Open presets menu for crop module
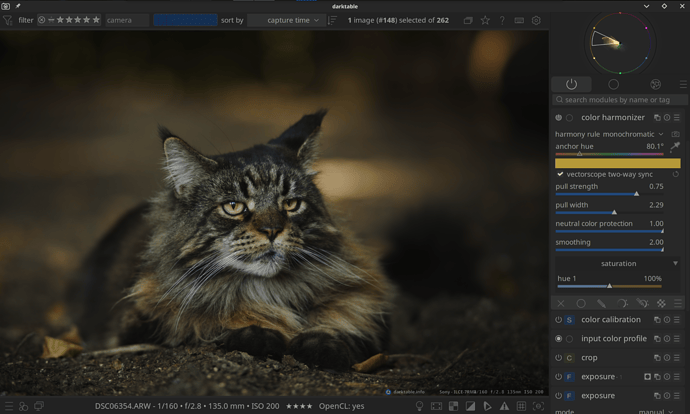 click(x=676, y=357)
